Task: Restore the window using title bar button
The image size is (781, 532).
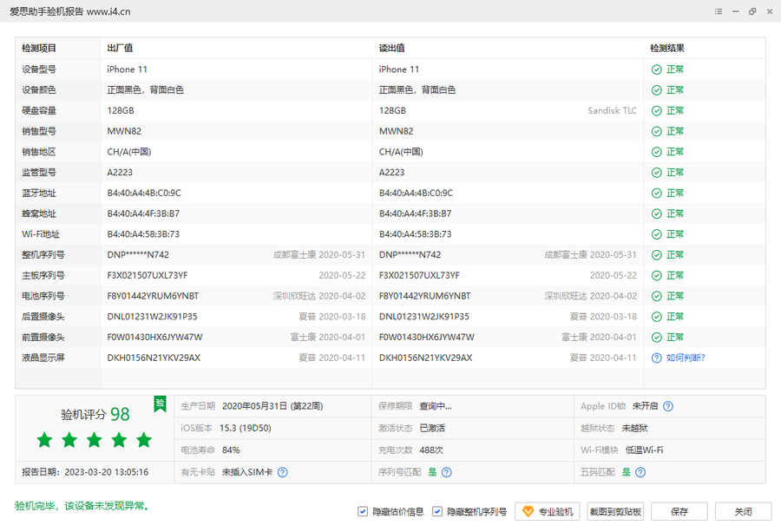Action: pos(752,11)
